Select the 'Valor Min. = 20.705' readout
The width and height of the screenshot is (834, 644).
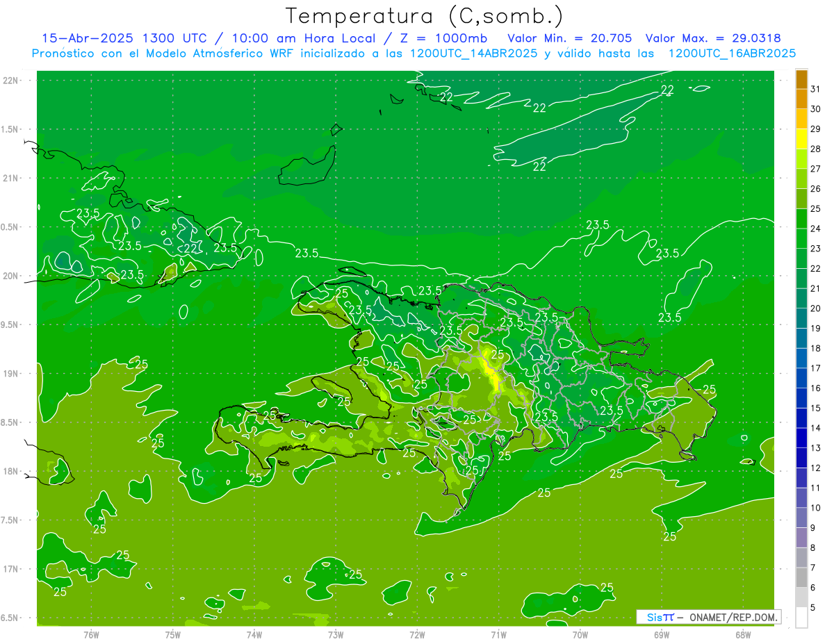[570, 38]
